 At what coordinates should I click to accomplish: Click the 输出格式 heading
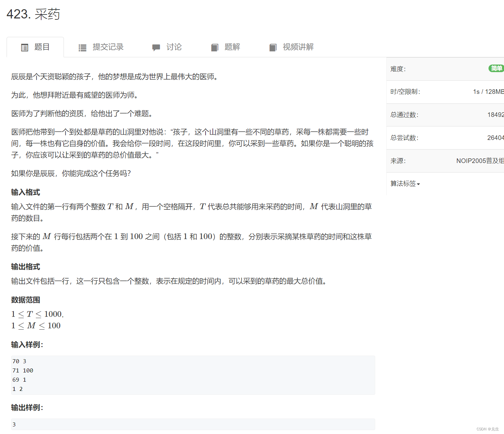point(26,267)
